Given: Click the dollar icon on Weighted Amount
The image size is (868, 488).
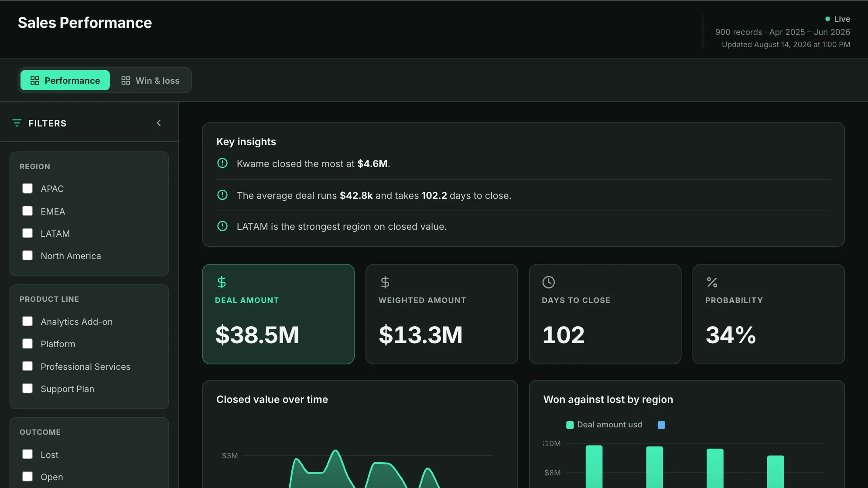Looking at the screenshot, I should (385, 282).
